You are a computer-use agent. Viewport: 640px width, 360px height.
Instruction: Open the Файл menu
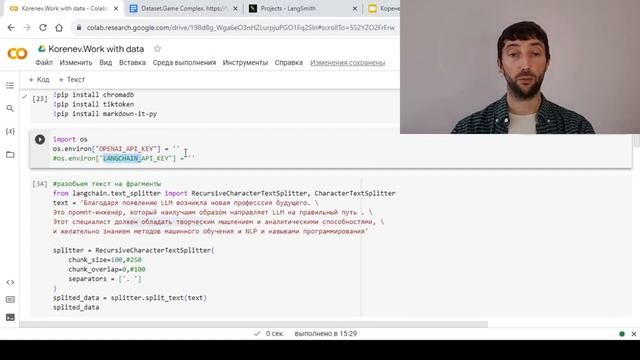44,62
